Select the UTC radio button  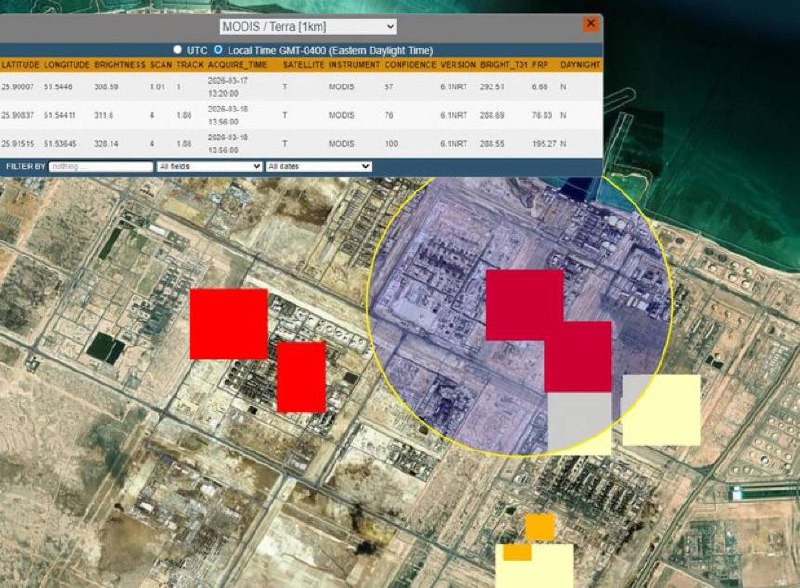click(177, 49)
